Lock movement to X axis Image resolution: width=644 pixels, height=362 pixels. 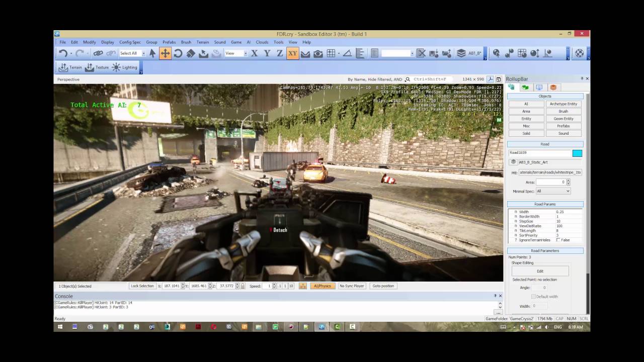pos(254,53)
